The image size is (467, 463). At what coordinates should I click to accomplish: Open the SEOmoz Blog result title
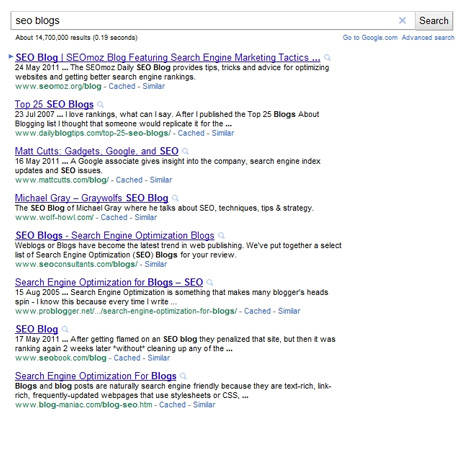coord(168,57)
